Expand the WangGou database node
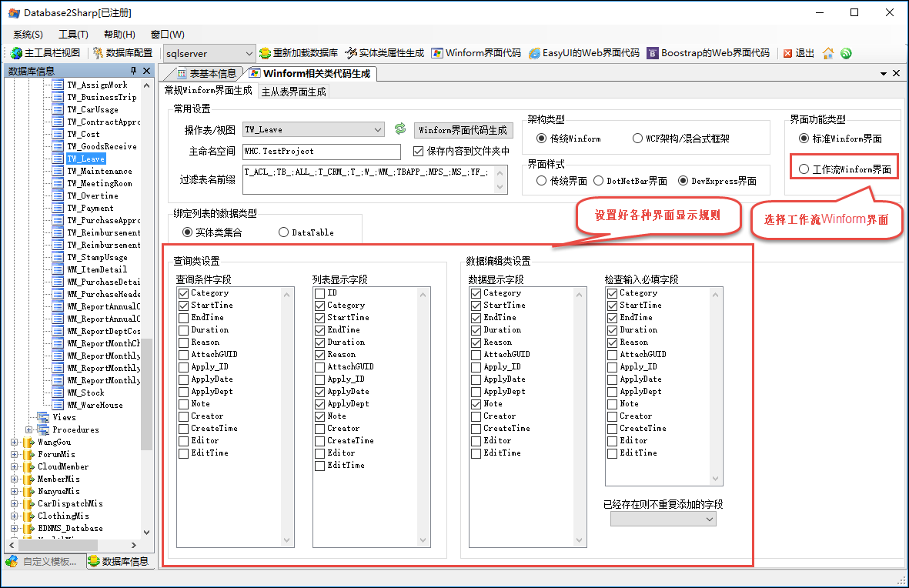 (15, 442)
